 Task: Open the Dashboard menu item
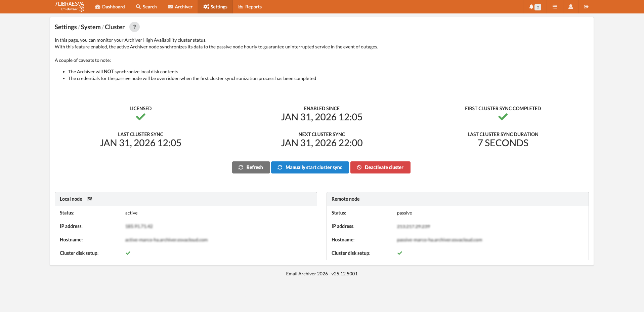110,7
